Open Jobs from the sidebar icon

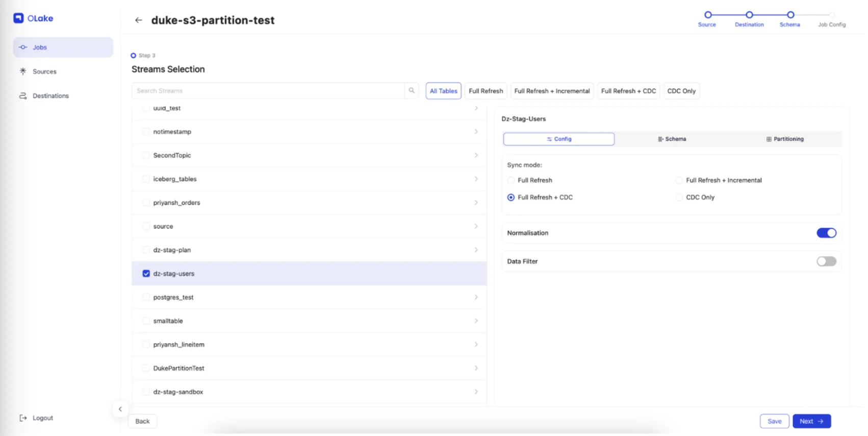tap(23, 47)
